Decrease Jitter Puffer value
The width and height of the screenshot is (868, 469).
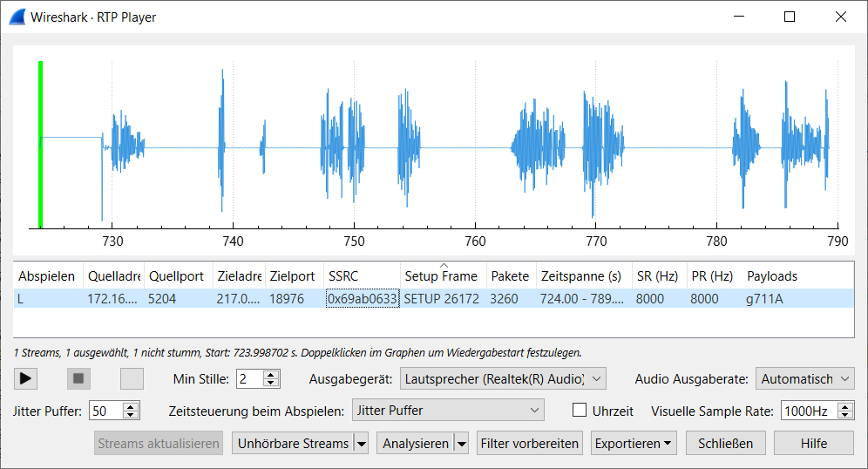click(x=130, y=415)
